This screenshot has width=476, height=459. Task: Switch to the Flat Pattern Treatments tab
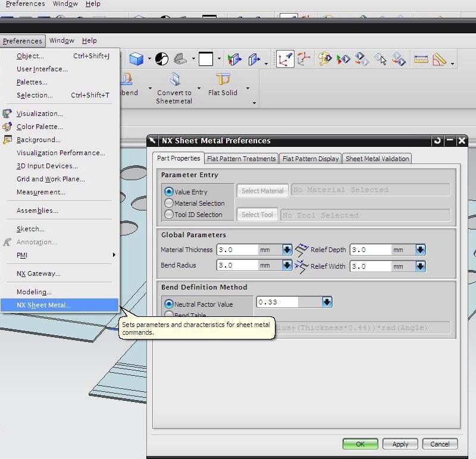click(x=242, y=159)
